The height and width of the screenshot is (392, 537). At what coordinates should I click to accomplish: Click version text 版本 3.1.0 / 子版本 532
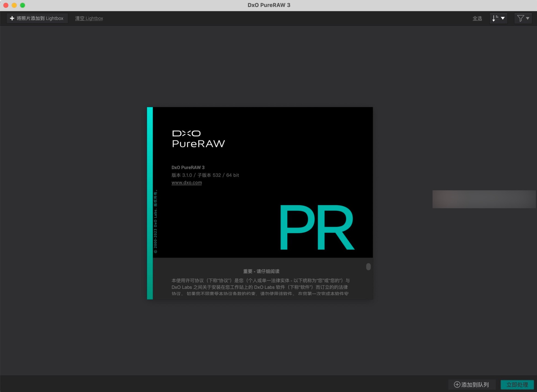pyautogui.click(x=196, y=175)
